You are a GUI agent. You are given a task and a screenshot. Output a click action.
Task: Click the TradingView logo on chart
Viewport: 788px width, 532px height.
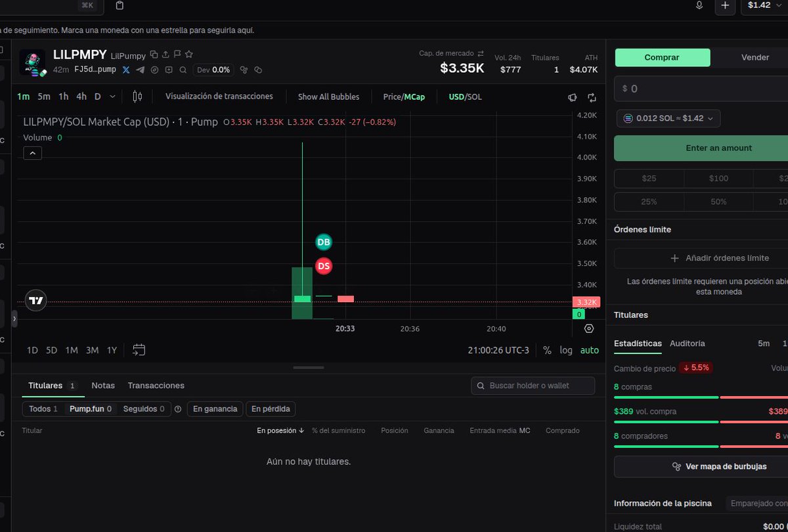[x=36, y=301]
